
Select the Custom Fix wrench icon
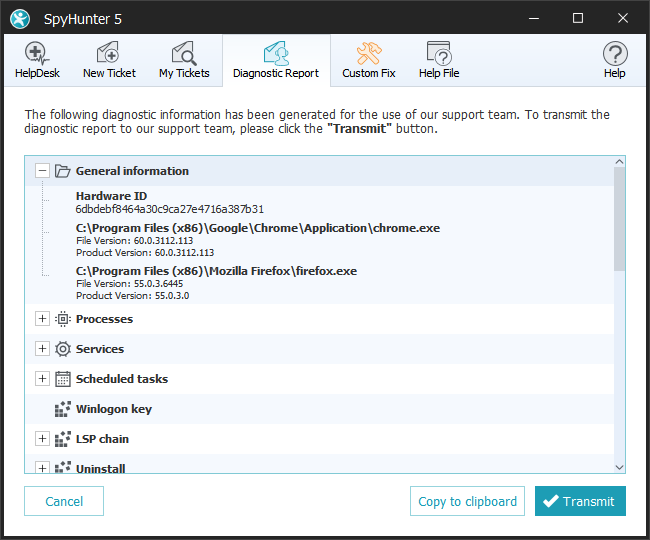[x=368, y=54]
